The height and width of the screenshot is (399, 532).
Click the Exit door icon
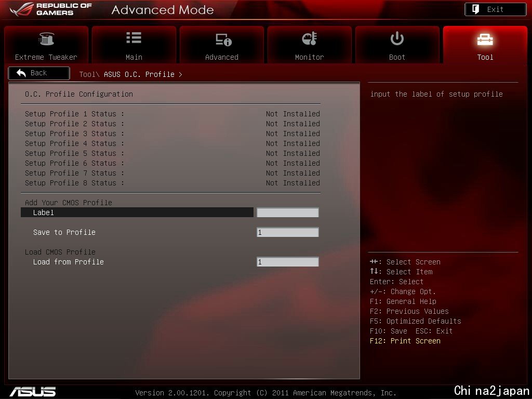tap(476, 9)
